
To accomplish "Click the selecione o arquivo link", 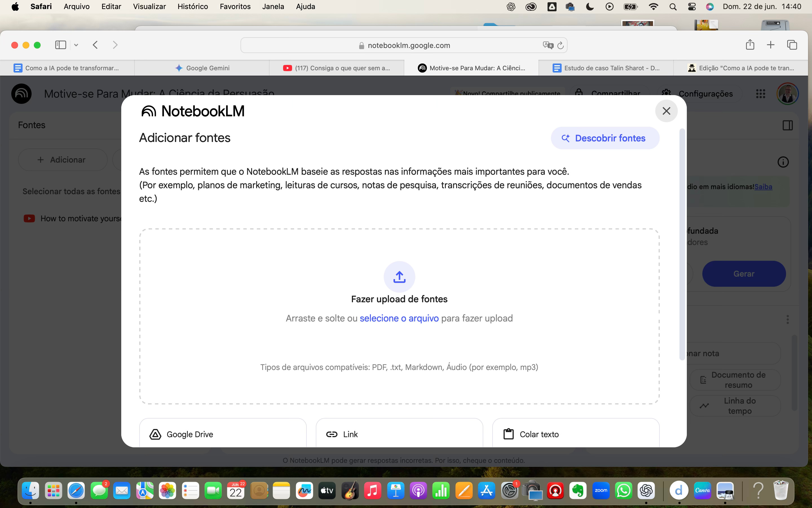I will tap(399, 318).
